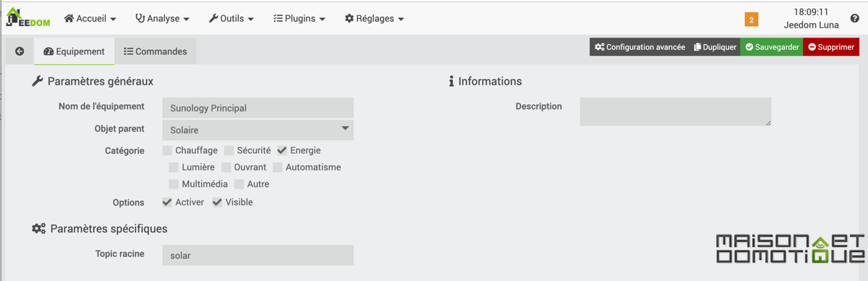Click the Catégorie label
Screen dimensions: 868x281
coord(124,151)
